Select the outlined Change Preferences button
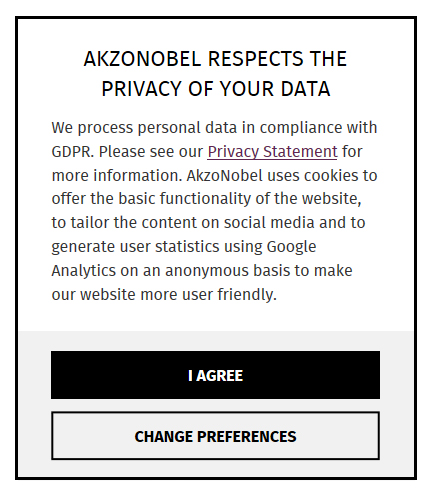The image size is (432, 494). coord(215,436)
